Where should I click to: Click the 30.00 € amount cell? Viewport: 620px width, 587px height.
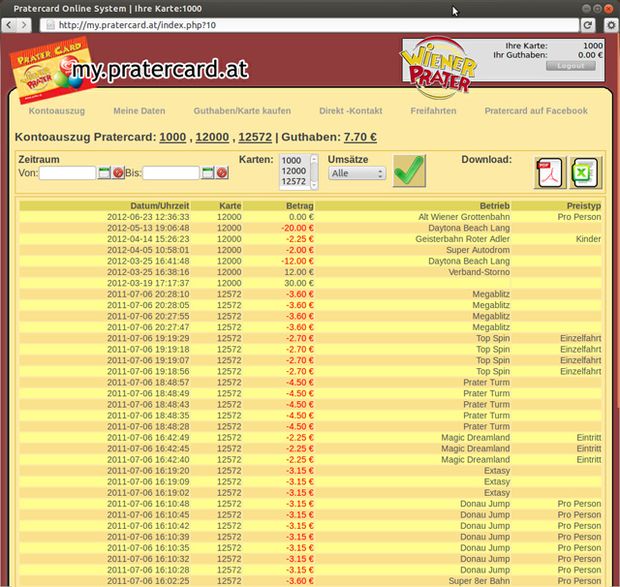(299, 283)
